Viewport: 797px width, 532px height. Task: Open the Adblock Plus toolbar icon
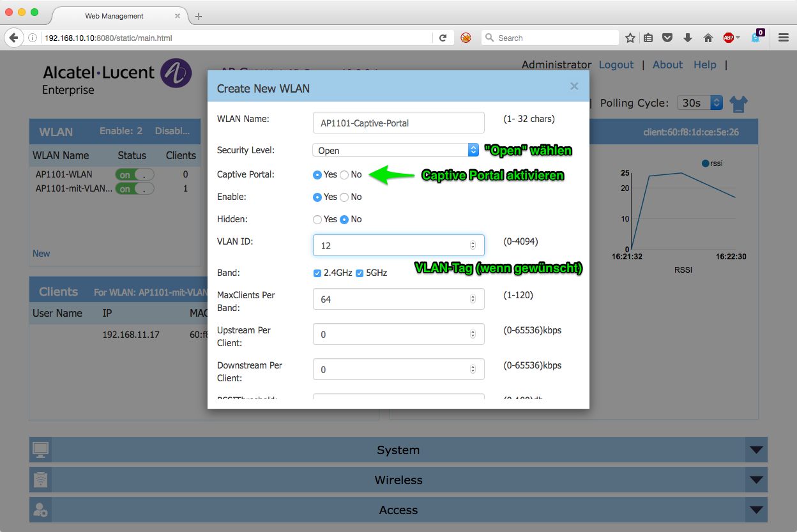(x=729, y=38)
